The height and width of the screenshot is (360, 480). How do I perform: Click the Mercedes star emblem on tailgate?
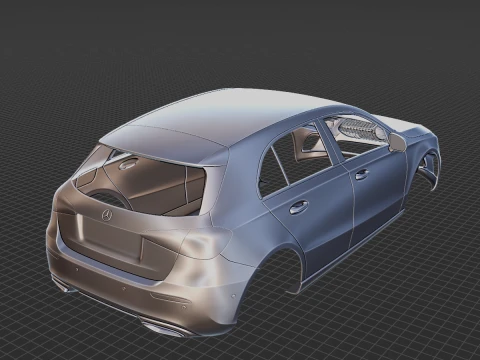pos(107,215)
